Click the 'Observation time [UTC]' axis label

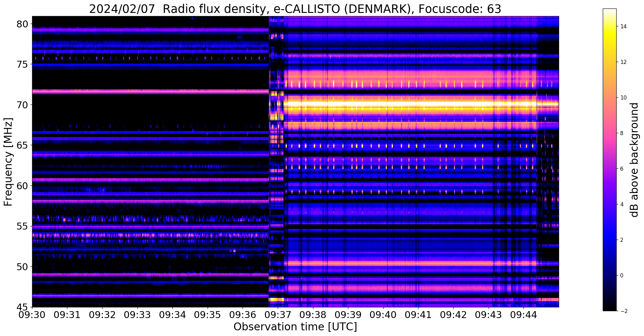295,327
